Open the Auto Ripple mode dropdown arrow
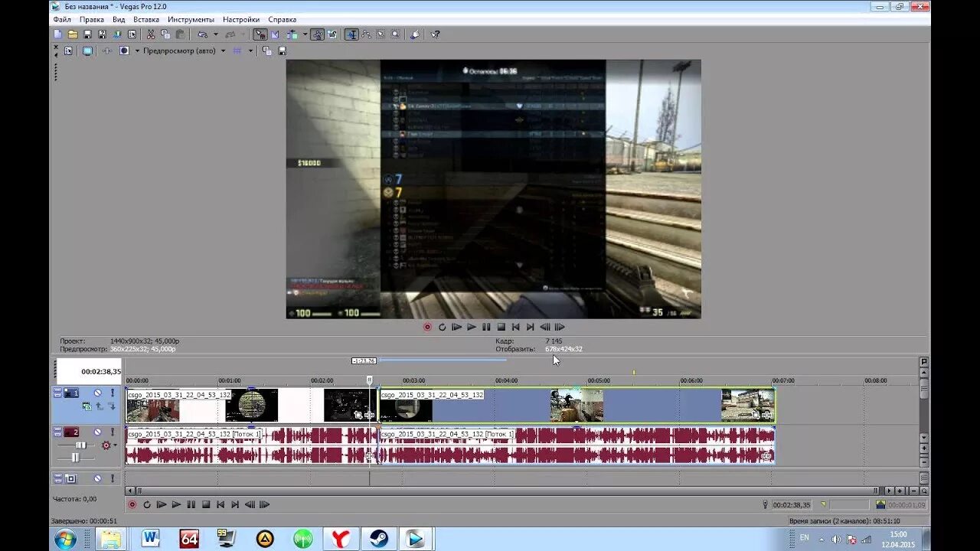Viewport: 980px width, 551px height. coord(305,34)
